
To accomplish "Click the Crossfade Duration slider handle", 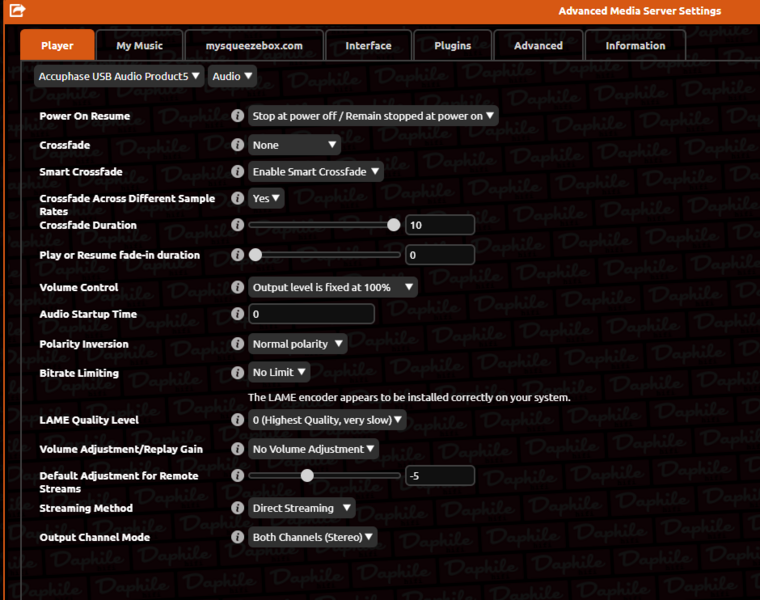I will (x=393, y=225).
